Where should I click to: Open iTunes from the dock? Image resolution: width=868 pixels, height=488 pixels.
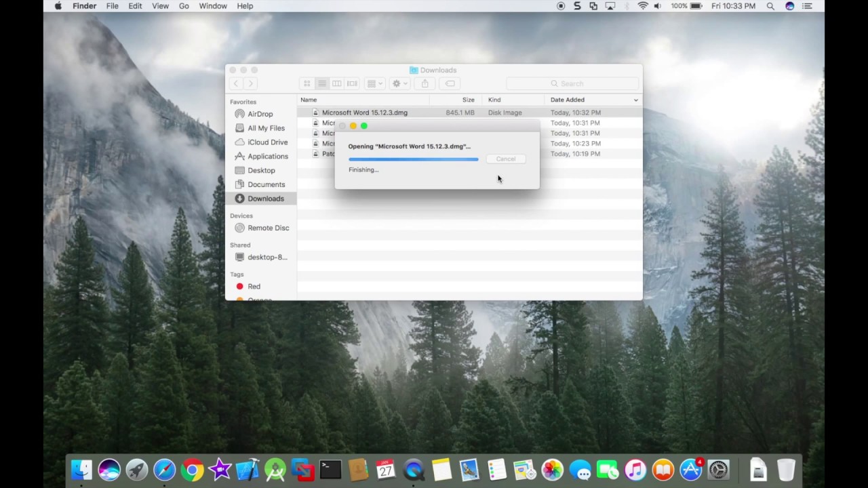635,470
